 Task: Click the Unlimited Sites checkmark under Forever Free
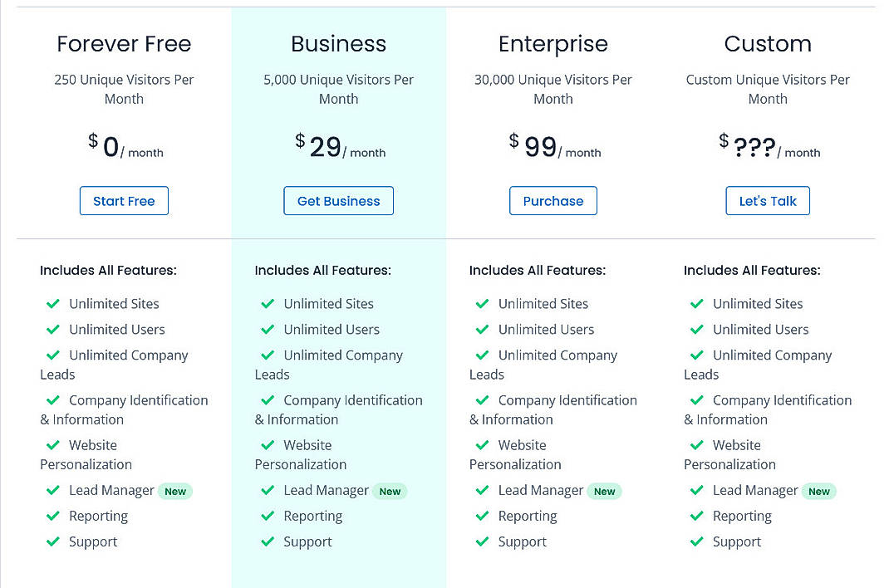pos(53,304)
